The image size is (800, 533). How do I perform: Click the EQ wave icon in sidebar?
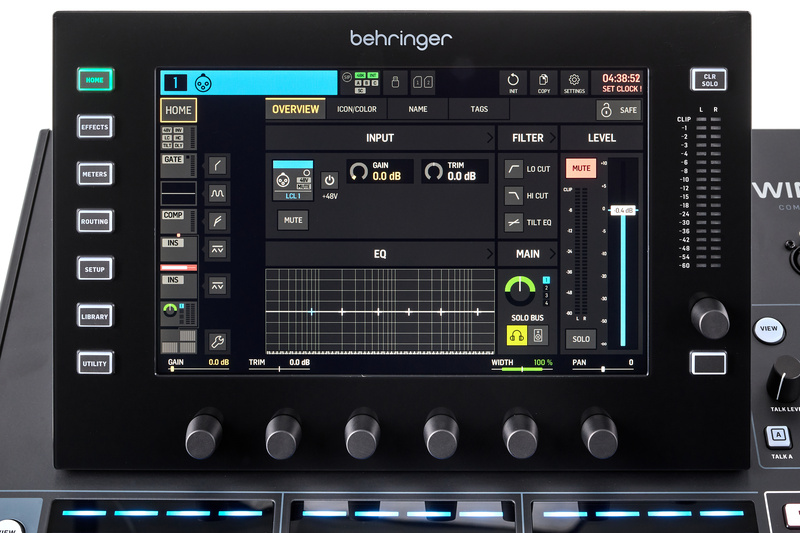pyautogui.click(x=217, y=193)
